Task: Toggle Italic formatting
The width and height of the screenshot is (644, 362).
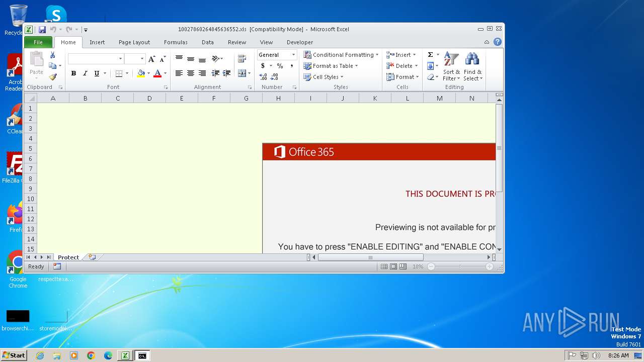Action: 85,73
